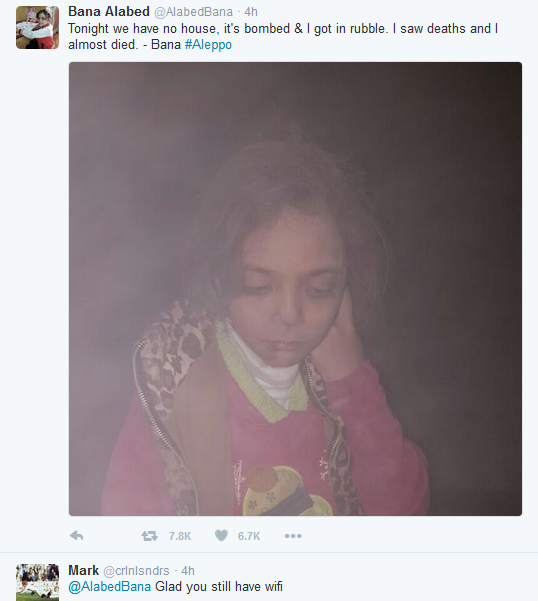Open Bana Alabed's profile avatar picture
This screenshot has width=538, height=601.
38,28
